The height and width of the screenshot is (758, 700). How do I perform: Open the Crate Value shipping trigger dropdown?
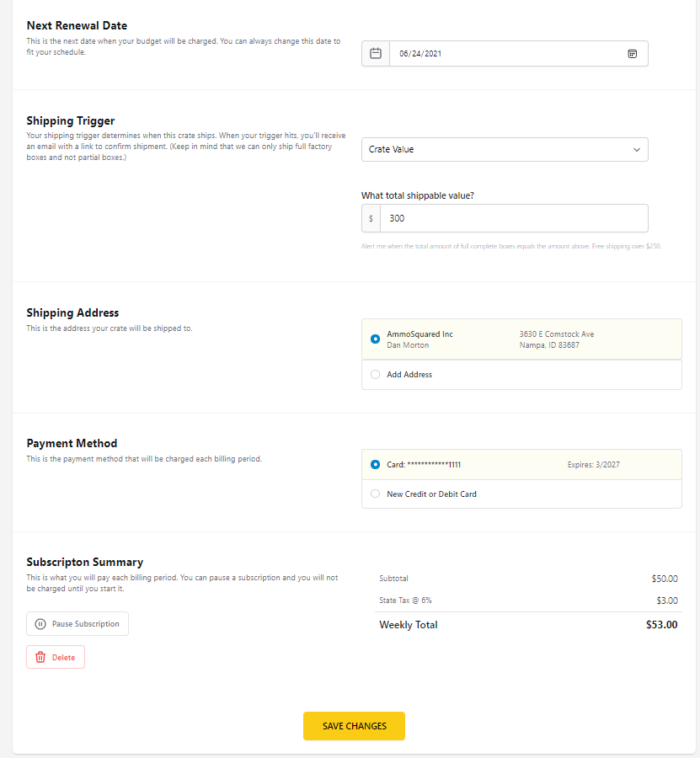pos(505,150)
